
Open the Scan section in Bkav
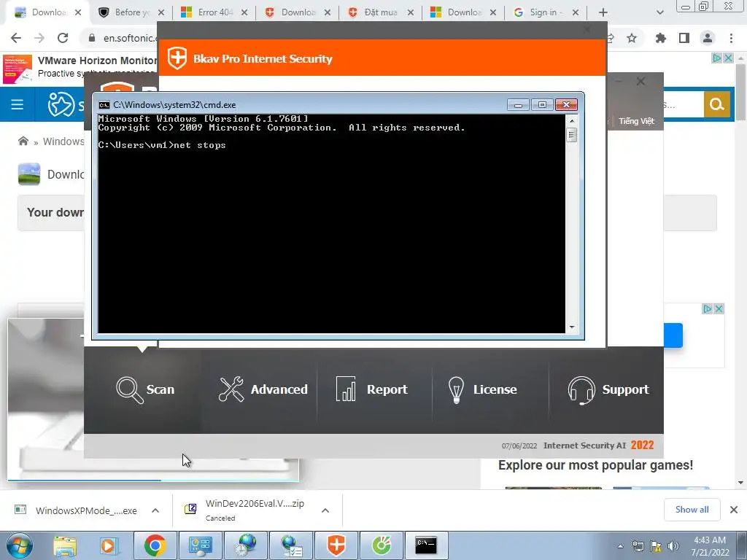(x=145, y=389)
